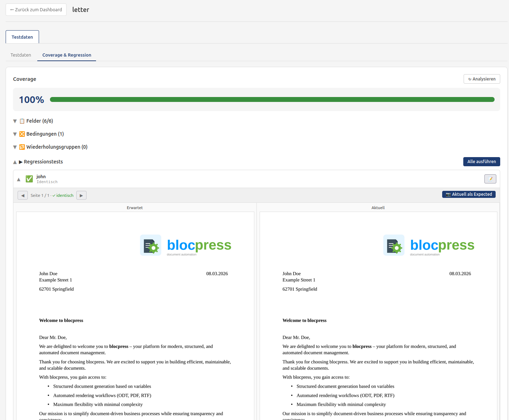509x420 pixels.
Task: Click the green checkmark icon next to john
Action: click(29, 179)
